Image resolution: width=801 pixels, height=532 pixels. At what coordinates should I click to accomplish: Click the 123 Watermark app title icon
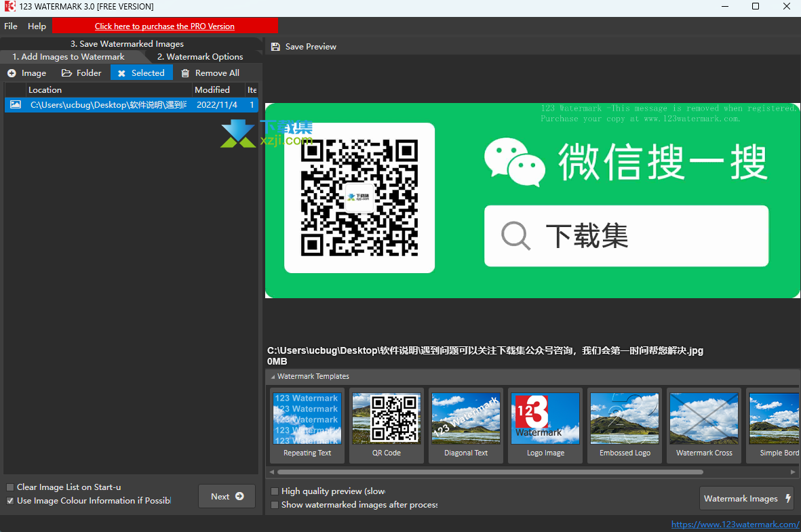coord(9,7)
